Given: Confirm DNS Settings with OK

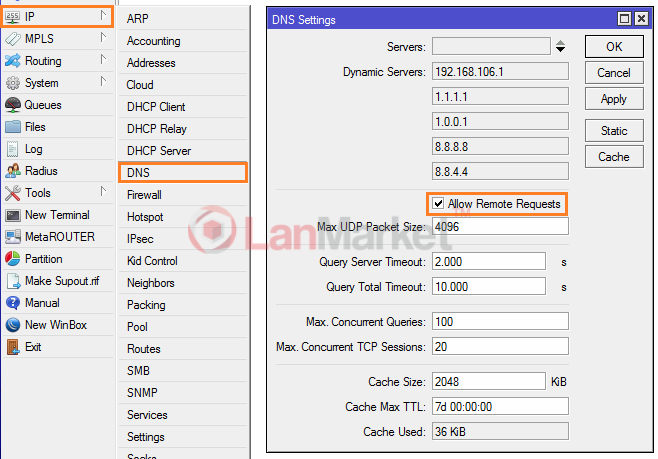Looking at the screenshot, I should pos(614,47).
